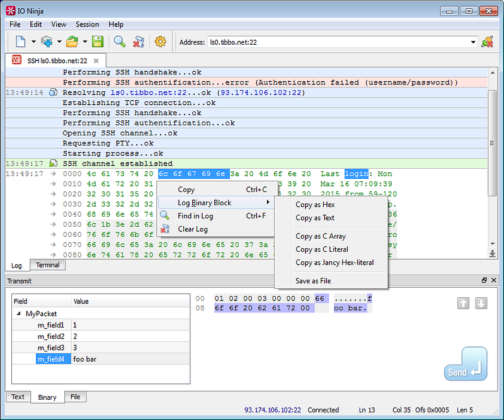Image resolution: width=504 pixels, height=420 pixels.
Task: Click the Open folder toolbar icon
Action: coord(72,42)
